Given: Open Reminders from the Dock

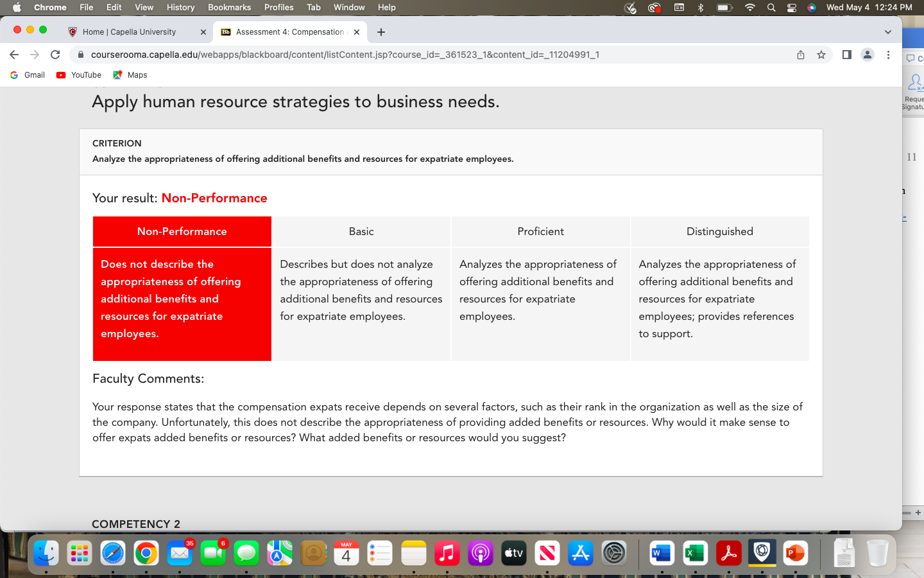Looking at the screenshot, I should tap(380, 553).
